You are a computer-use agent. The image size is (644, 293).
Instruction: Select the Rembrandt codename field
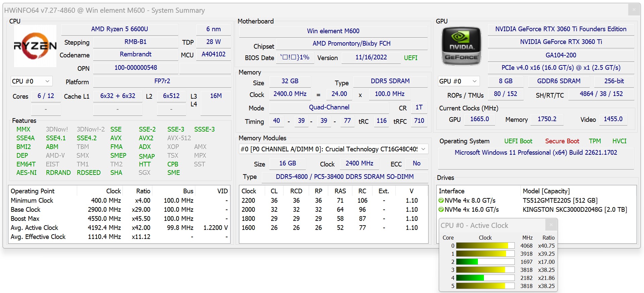[136, 54]
